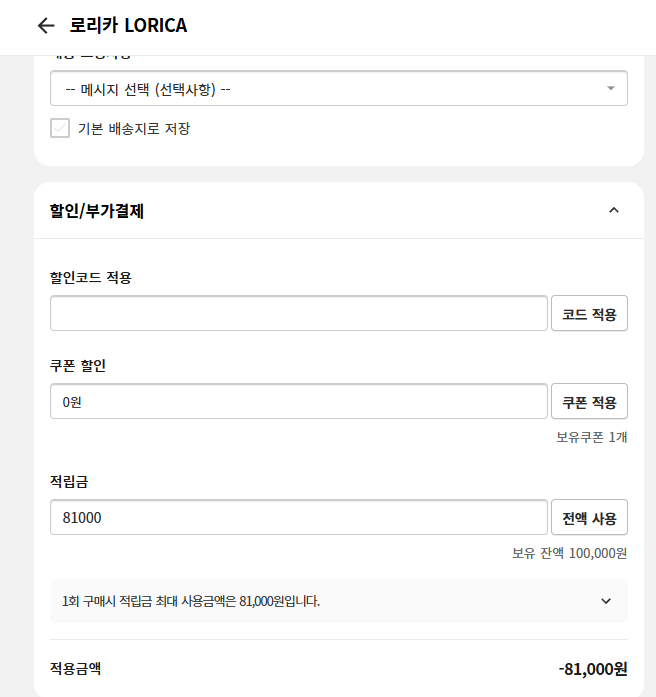Focus the 적립금 field containing 81000
Image resolution: width=656 pixels, height=697 pixels.
(299, 517)
